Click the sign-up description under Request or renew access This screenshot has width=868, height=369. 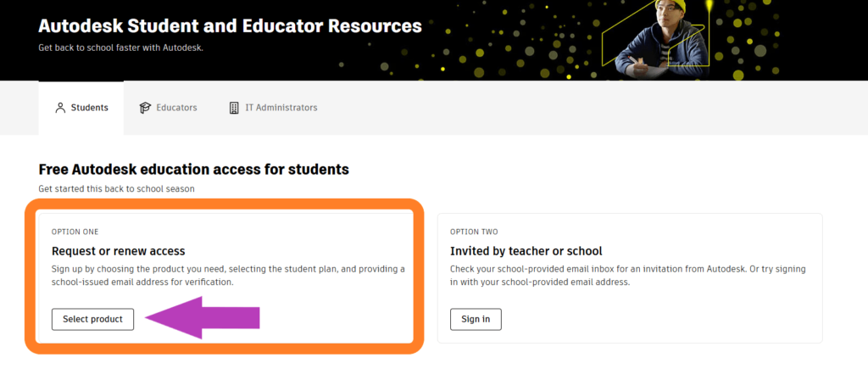click(228, 276)
